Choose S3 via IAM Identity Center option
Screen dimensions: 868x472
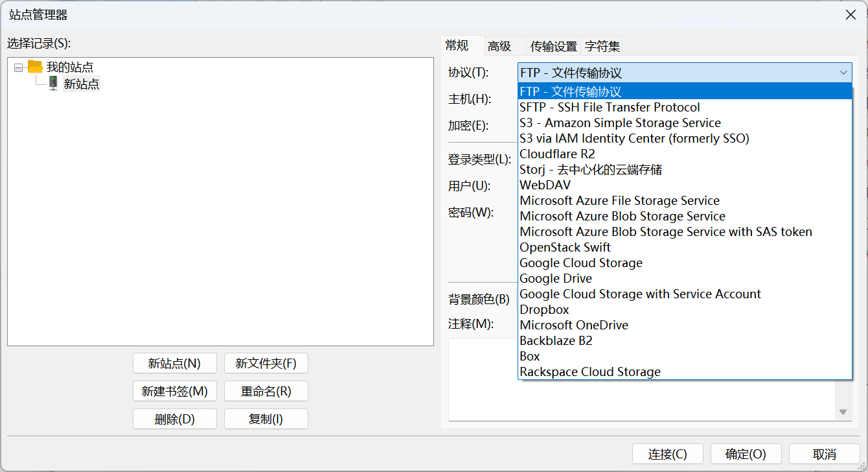click(685, 138)
